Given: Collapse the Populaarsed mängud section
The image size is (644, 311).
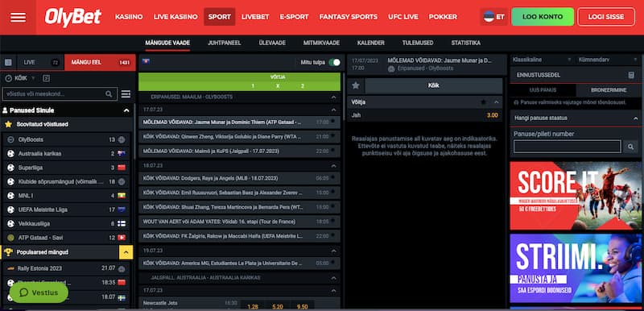Looking at the screenshot, I should [x=126, y=252].
